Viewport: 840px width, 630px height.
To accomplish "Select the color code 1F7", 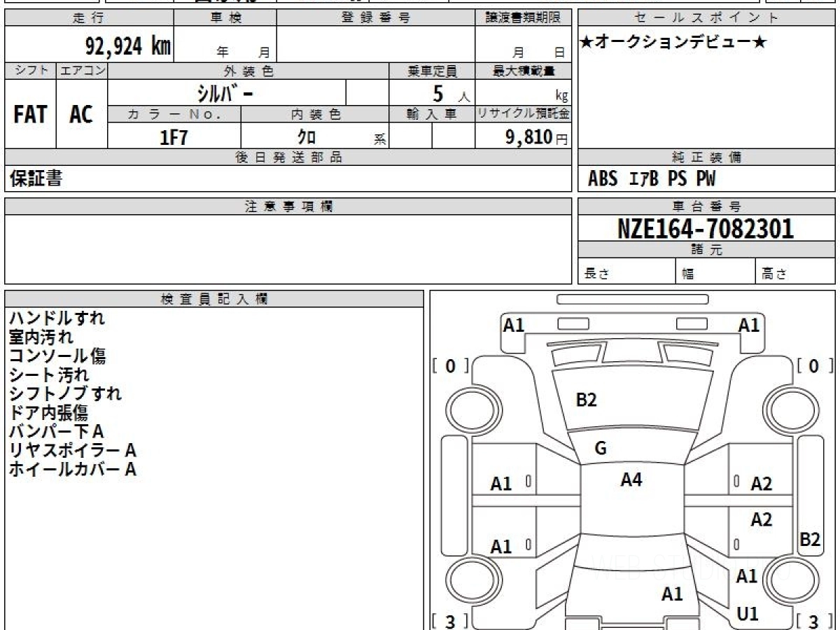I will coord(174,136).
